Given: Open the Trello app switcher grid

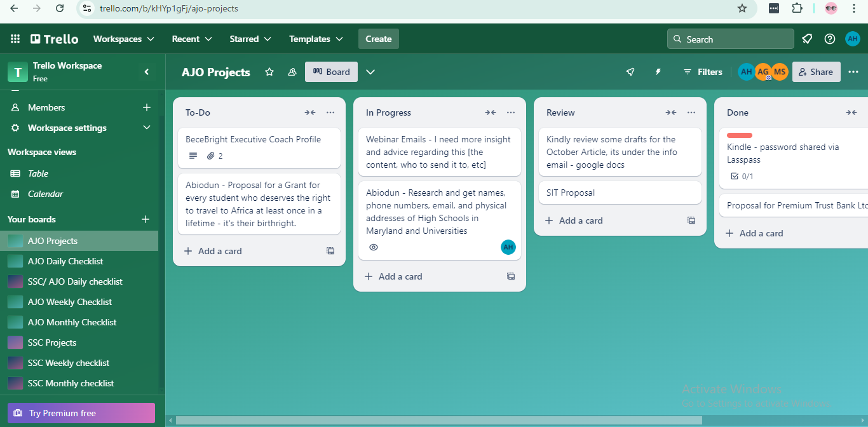Looking at the screenshot, I should coord(15,39).
